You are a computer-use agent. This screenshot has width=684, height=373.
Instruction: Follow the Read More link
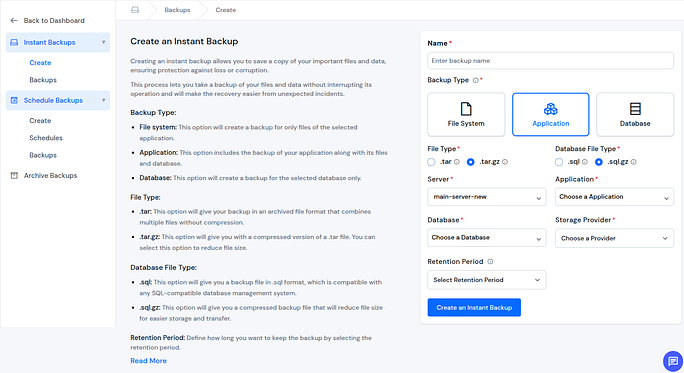point(148,361)
